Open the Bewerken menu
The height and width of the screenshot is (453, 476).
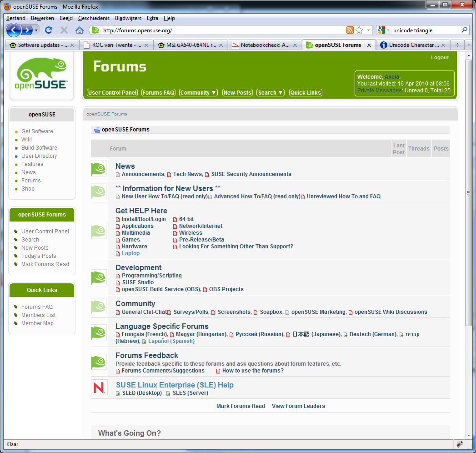tap(42, 18)
